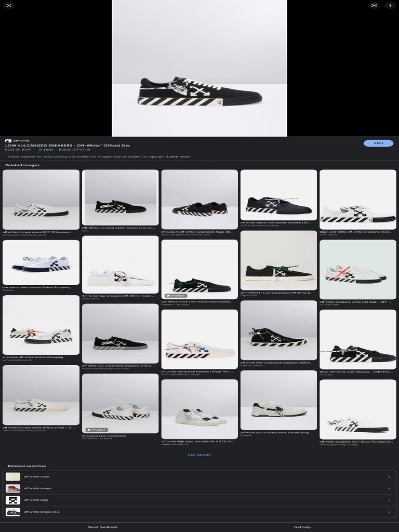Click the off white shoes nike thumbnail icon

click(x=13, y=512)
